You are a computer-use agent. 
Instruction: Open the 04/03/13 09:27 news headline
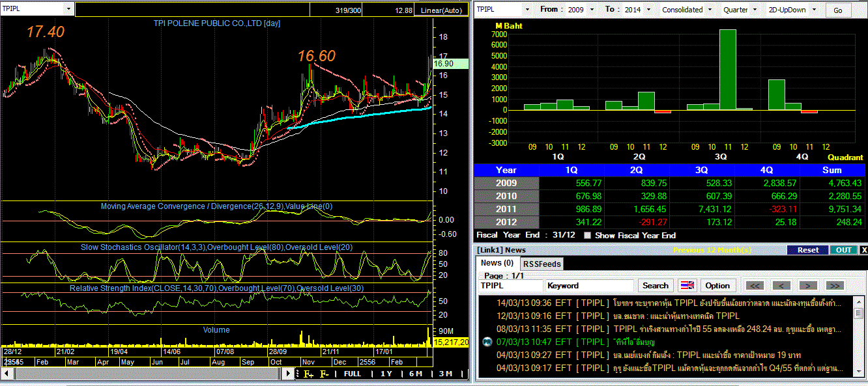tap(648, 355)
